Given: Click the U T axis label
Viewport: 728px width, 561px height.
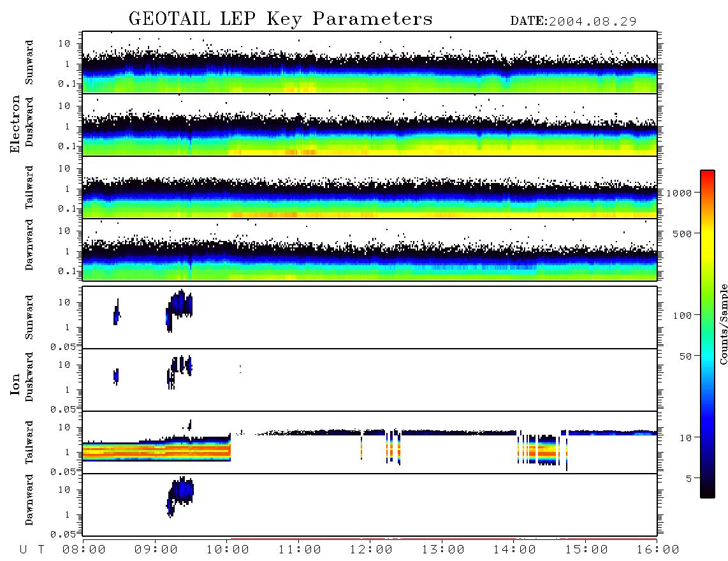Looking at the screenshot, I should click(x=33, y=550).
